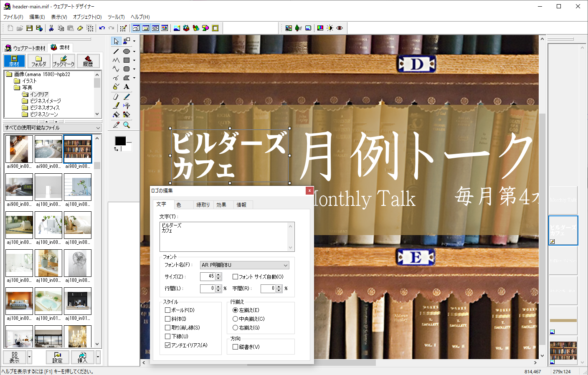Click the floppy disk save icon
588x375 pixels.
29,28
